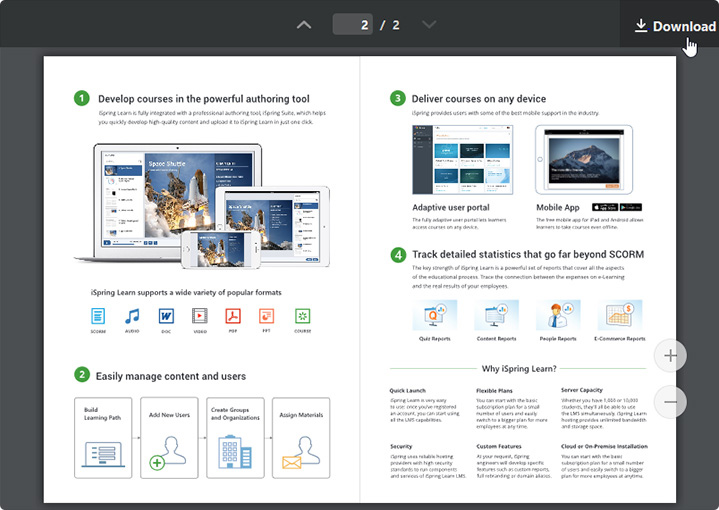This screenshot has height=510, width=719.
Task: Click the PDF format icon
Action: (x=233, y=316)
